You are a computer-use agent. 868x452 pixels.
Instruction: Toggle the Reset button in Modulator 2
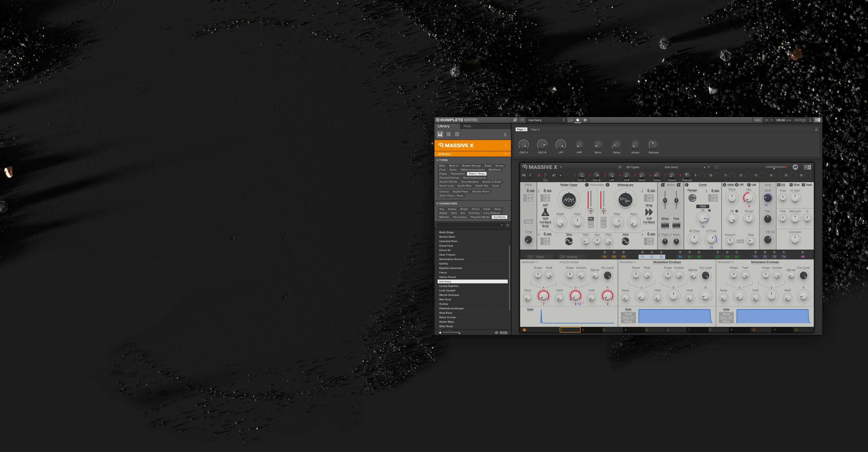click(x=628, y=314)
